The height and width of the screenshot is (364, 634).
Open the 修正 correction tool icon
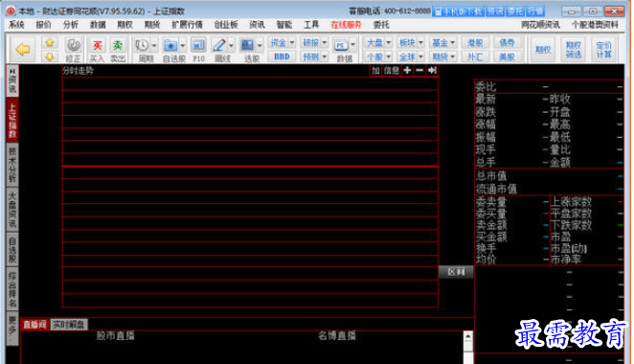click(x=73, y=45)
